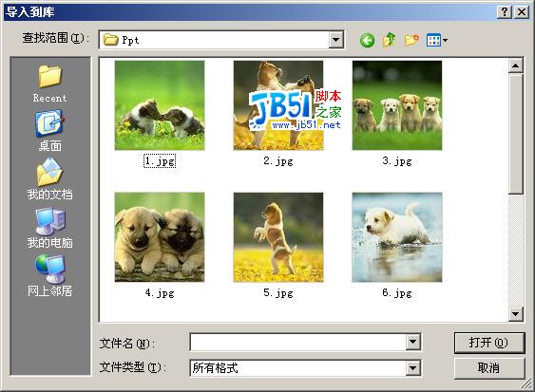Create a new folder
This screenshot has width=535, height=392.
pos(411,40)
